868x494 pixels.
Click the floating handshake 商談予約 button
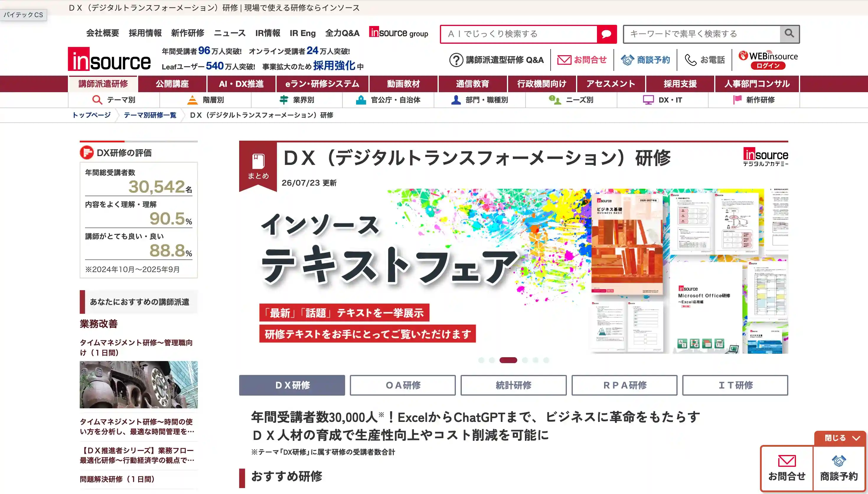pos(838,468)
